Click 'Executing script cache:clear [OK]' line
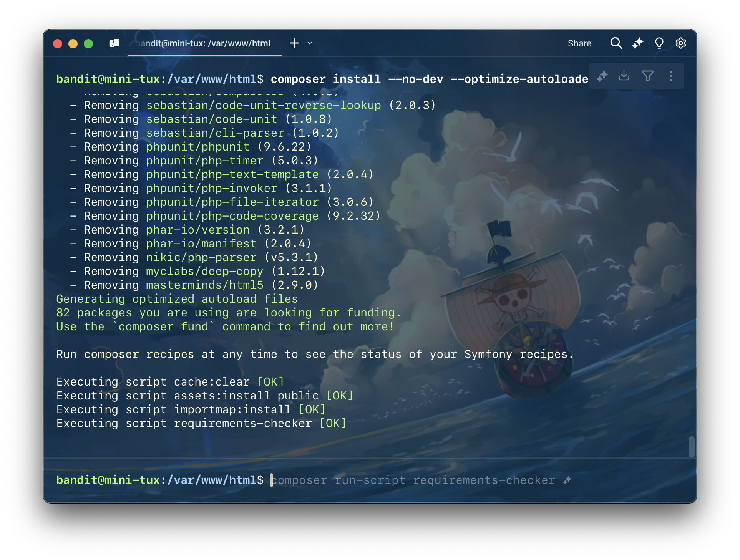The height and width of the screenshot is (560, 740). [x=170, y=382]
